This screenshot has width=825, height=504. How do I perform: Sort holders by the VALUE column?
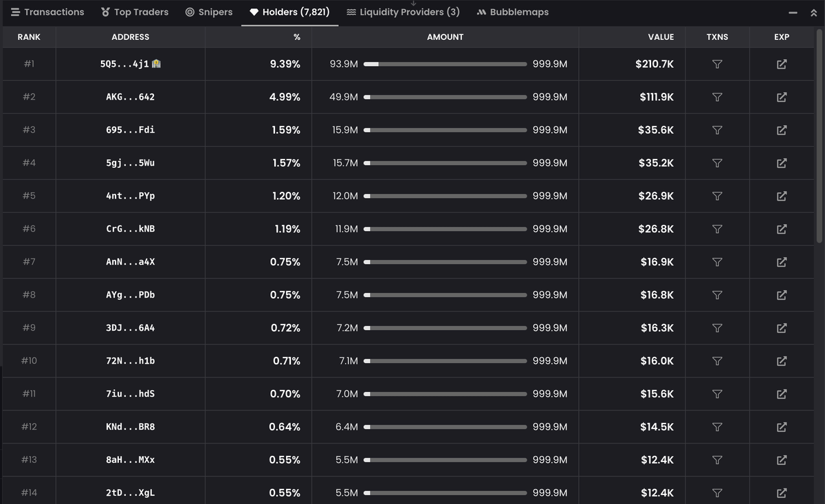point(661,37)
